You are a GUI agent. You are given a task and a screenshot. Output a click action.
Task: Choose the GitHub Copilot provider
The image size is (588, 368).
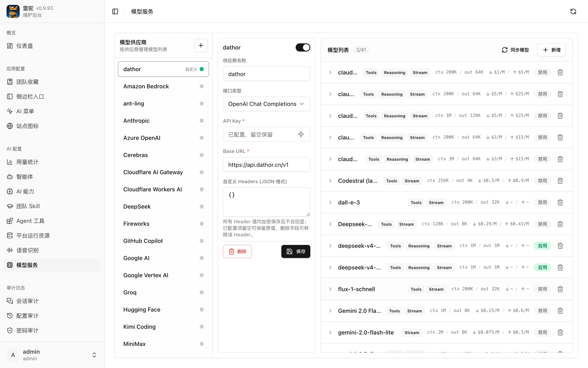coord(163,241)
